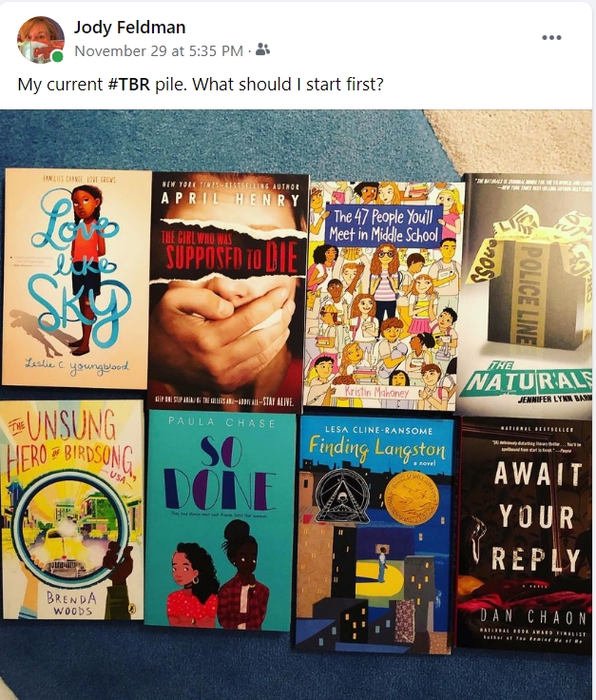Open the November 29 at 5:35 PM timestamp
Viewport: 596px width, 700px height.
[159, 50]
